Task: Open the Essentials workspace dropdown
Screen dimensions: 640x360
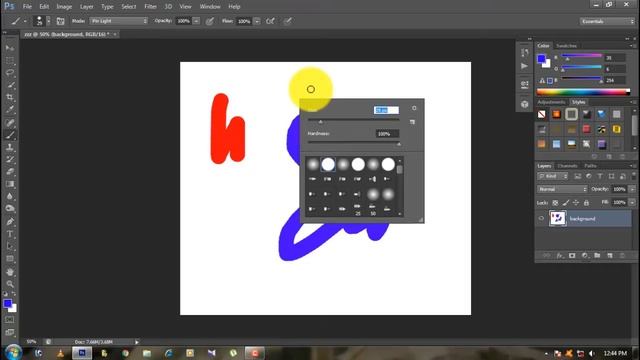Action: pyautogui.click(x=607, y=21)
